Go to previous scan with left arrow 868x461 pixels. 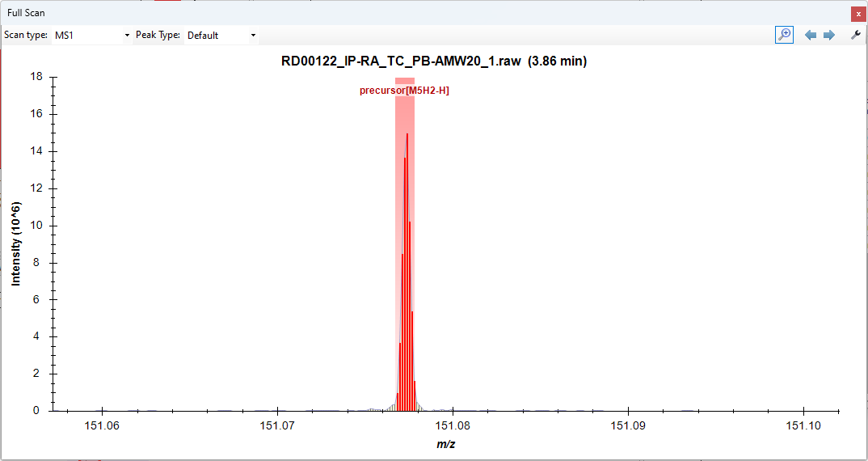pos(811,36)
